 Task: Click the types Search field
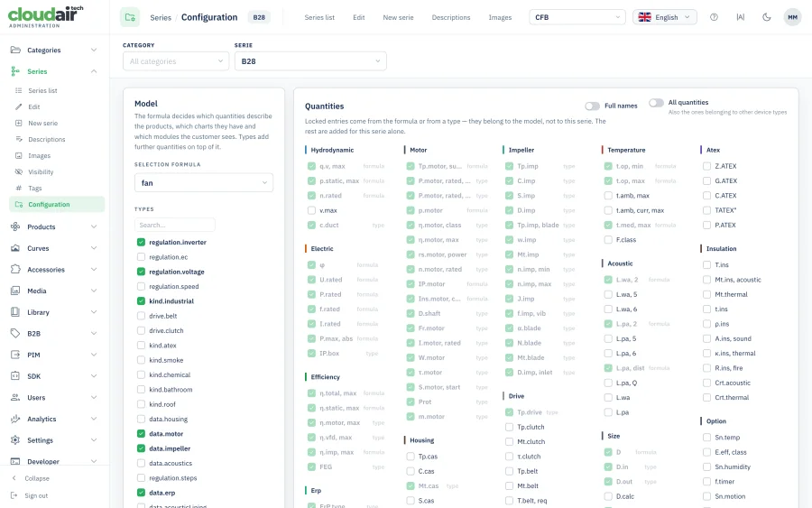click(174, 225)
